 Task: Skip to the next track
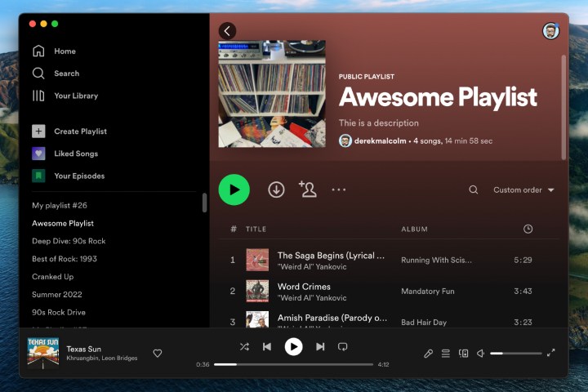pyautogui.click(x=320, y=346)
